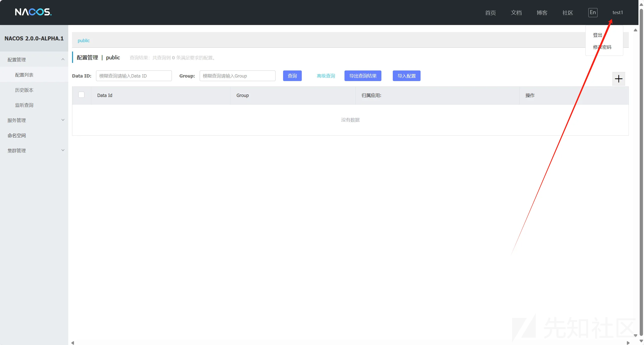Click the scroll-right arrow at the bottom
The width and height of the screenshot is (644, 345).
(628, 342)
